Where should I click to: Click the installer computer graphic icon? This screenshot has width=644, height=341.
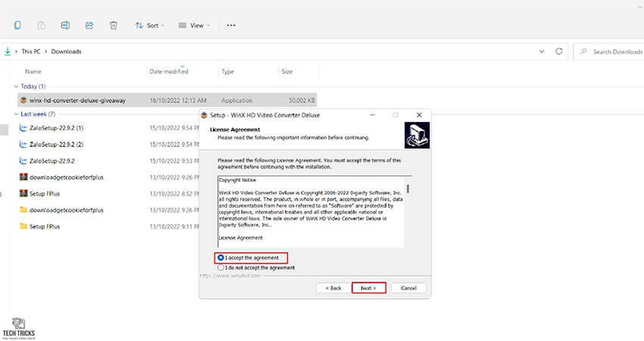click(417, 135)
